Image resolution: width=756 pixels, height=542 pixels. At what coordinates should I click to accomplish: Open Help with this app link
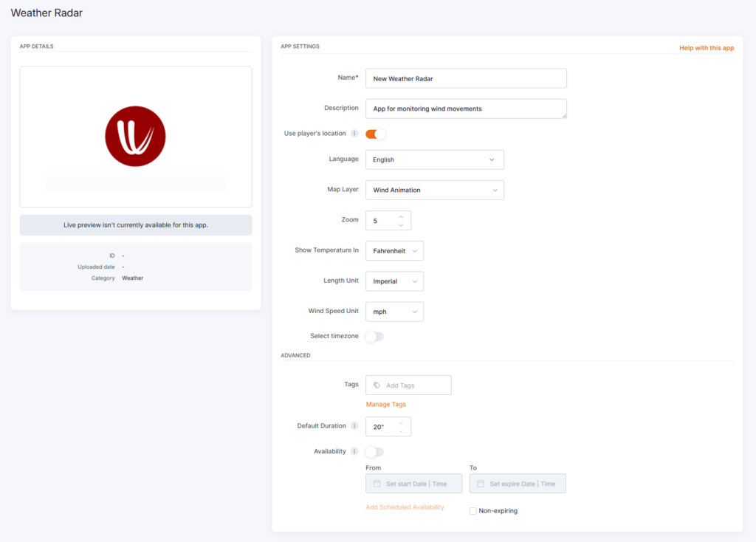pos(707,48)
